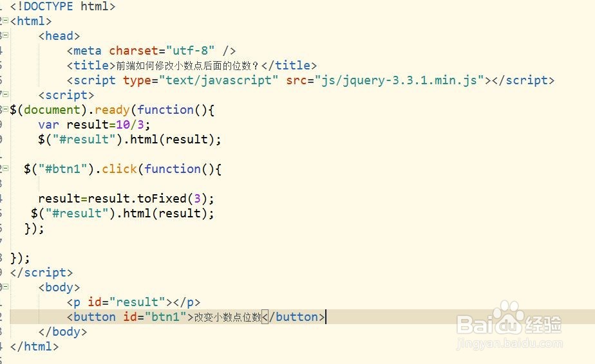Image resolution: width=595 pixels, height=364 pixels.
Task: Click the <meta tag name
Action: click(x=84, y=50)
